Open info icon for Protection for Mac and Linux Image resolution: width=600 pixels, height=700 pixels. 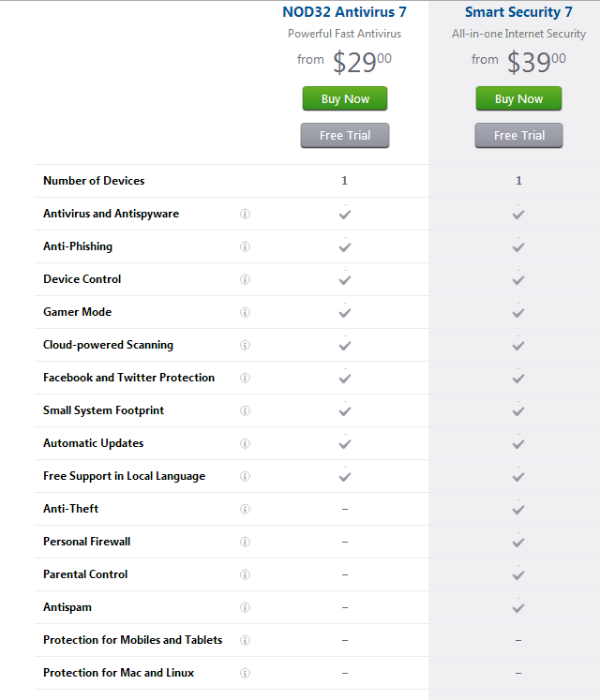245,673
